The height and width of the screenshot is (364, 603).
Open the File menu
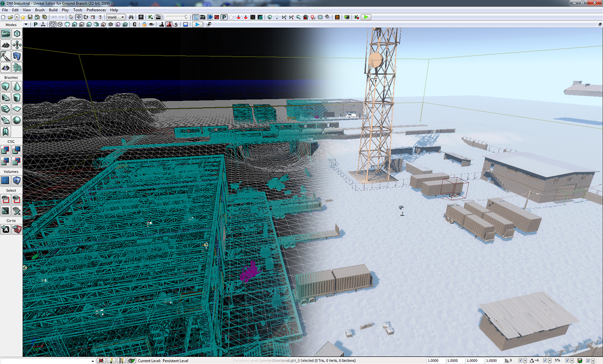pos(5,10)
